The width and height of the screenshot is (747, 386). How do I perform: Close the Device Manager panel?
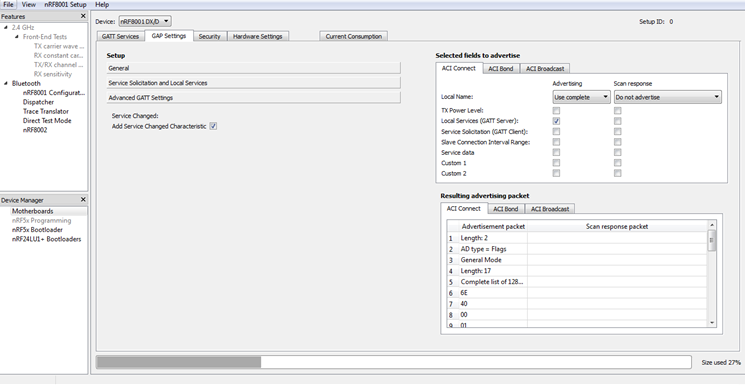83,200
